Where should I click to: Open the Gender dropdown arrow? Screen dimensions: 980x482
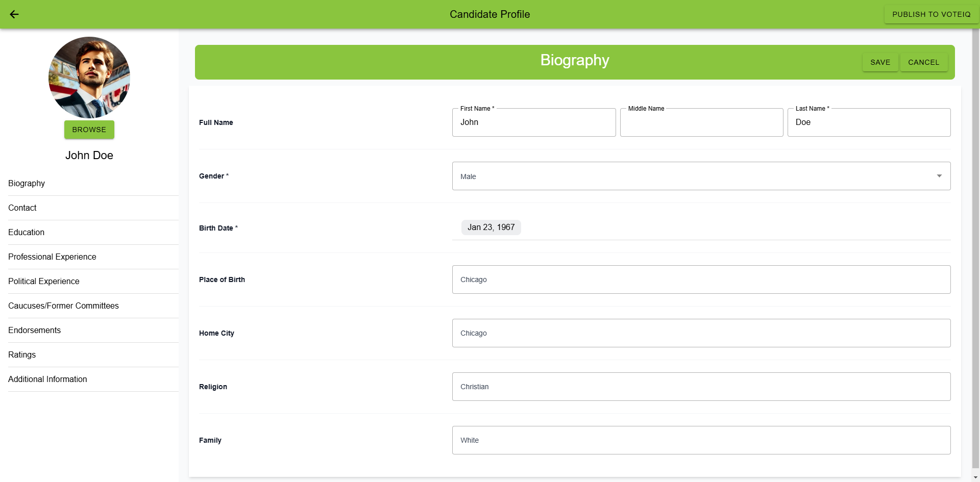tap(939, 176)
